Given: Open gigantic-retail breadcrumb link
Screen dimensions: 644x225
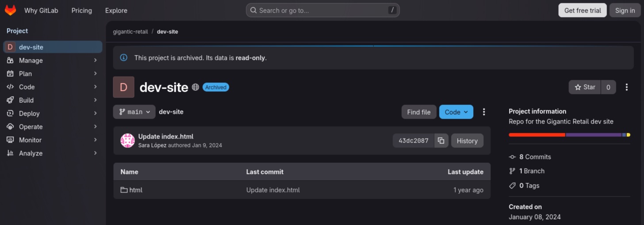Looking at the screenshot, I should coord(130,32).
